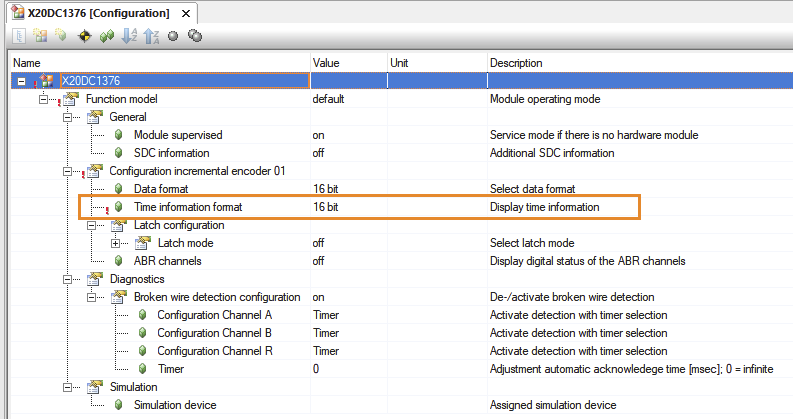Collapse the Latch configuration group
The height and width of the screenshot is (419, 793).
coord(92,225)
